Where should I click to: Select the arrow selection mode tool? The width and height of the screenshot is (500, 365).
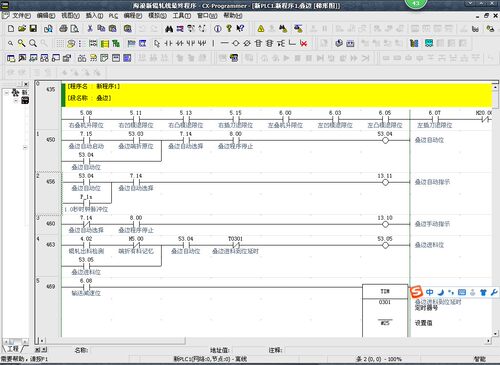(157, 43)
